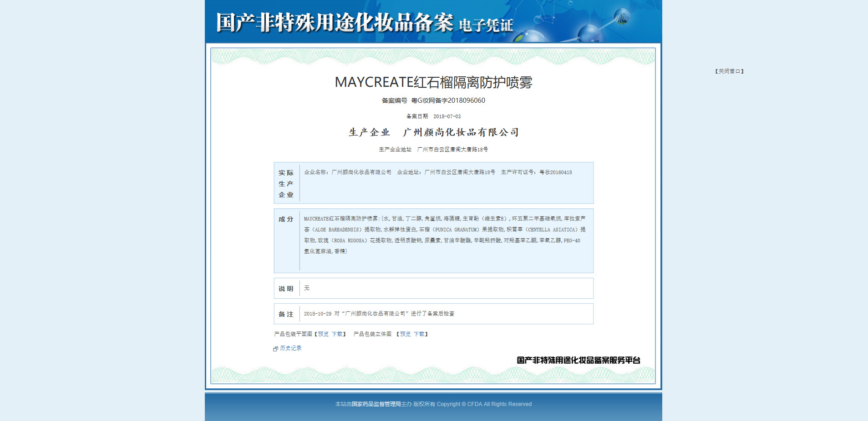The image size is (868, 421).
Task: Click the 2018-10-29 备案后检查 remark text
Action: [379, 314]
